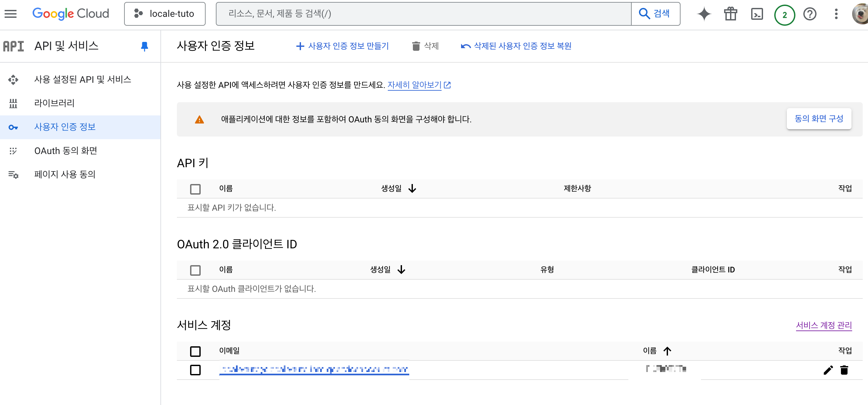Screen dimensions: 868x405
Task: Open the free trial gift icon
Action: click(730, 14)
